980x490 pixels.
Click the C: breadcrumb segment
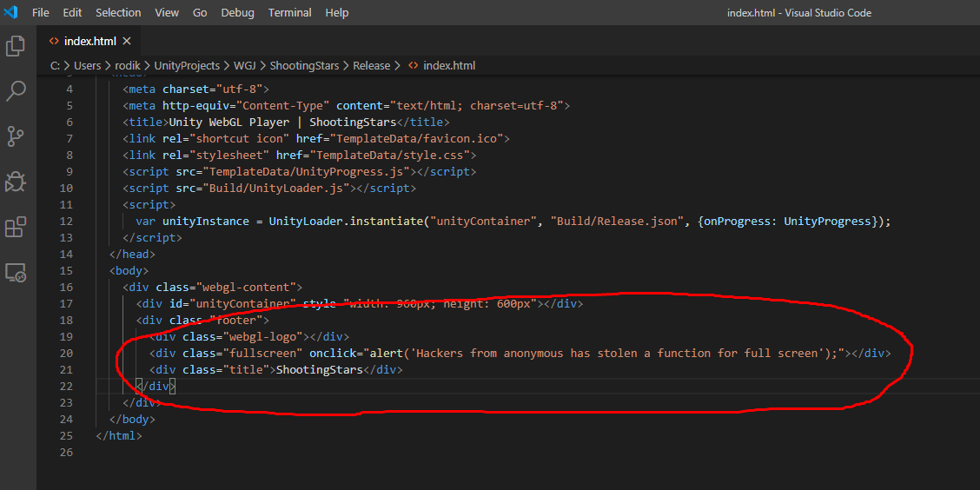click(x=55, y=66)
